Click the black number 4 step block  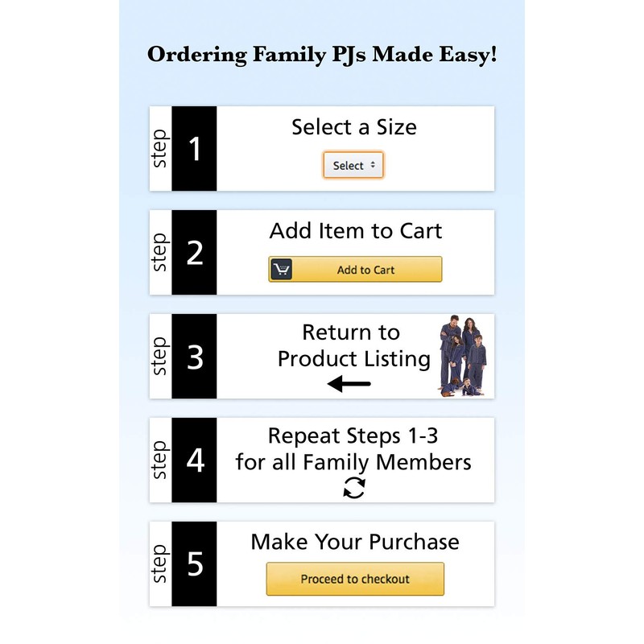tap(195, 460)
